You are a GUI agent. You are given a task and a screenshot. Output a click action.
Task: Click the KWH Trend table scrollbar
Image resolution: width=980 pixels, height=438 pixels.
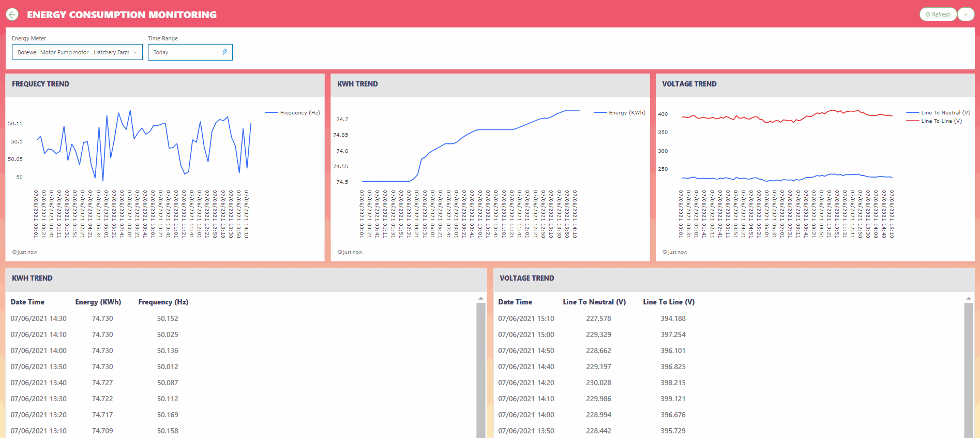pyautogui.click(x=480, y=368)
